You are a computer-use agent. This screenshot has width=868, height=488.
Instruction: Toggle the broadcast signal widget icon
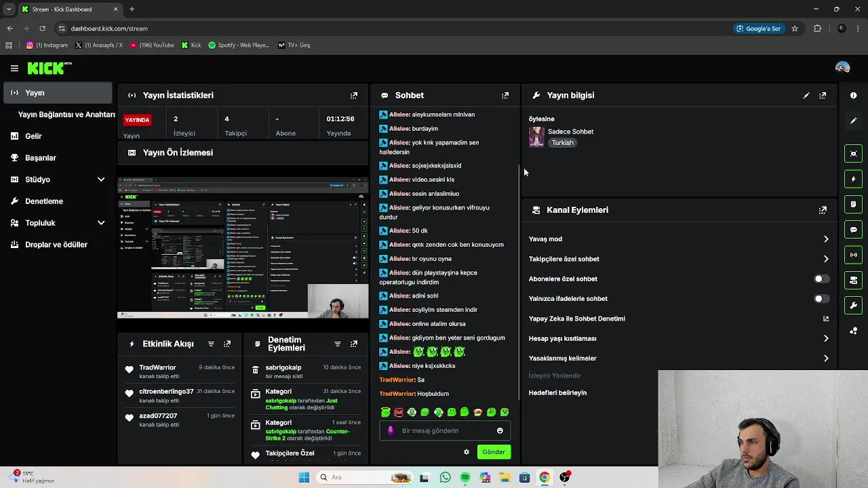[x=854, y=255]
